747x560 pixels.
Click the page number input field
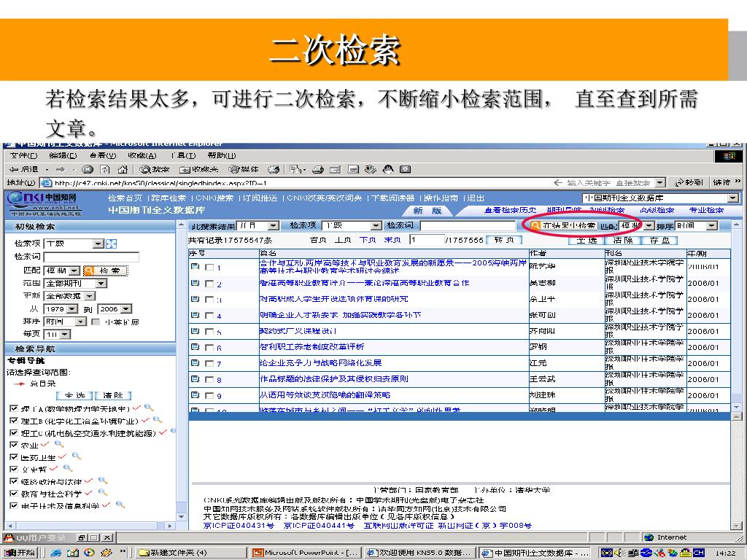427,240
